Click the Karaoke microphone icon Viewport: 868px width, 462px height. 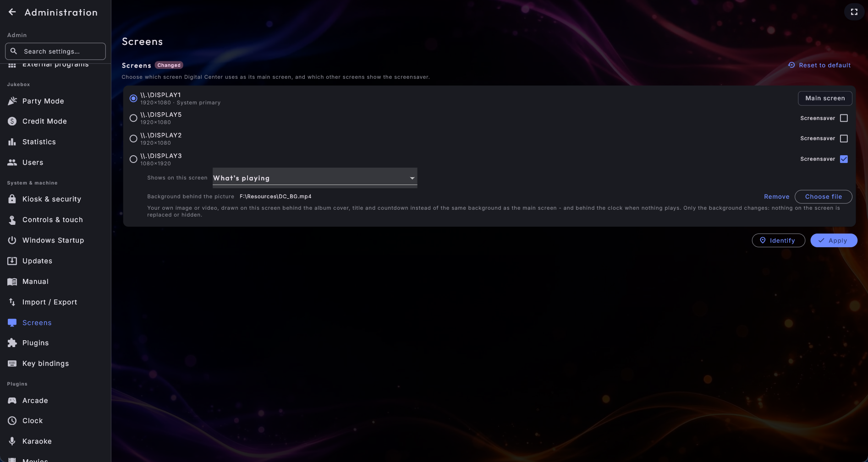coord(12,441)
